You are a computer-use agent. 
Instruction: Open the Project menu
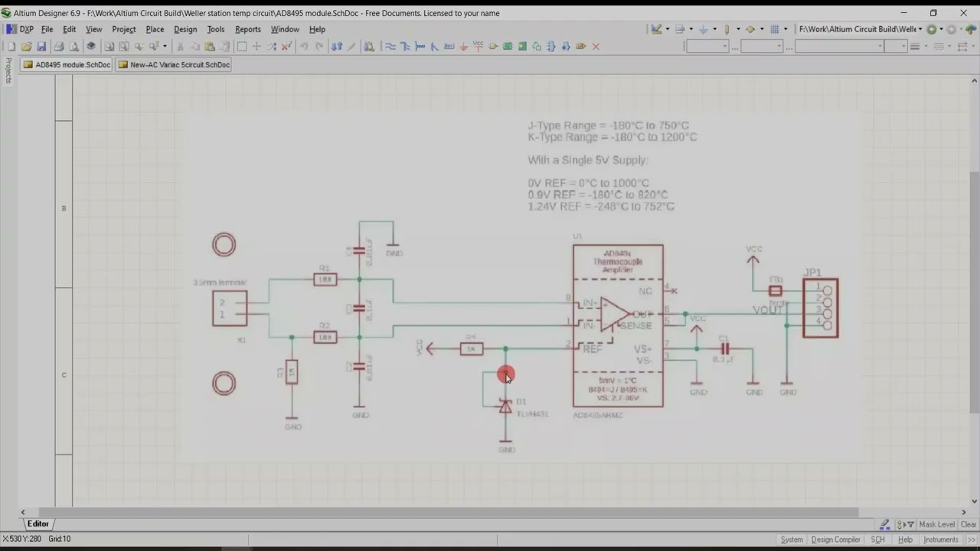pyautogui.click(x=124, y=29)
